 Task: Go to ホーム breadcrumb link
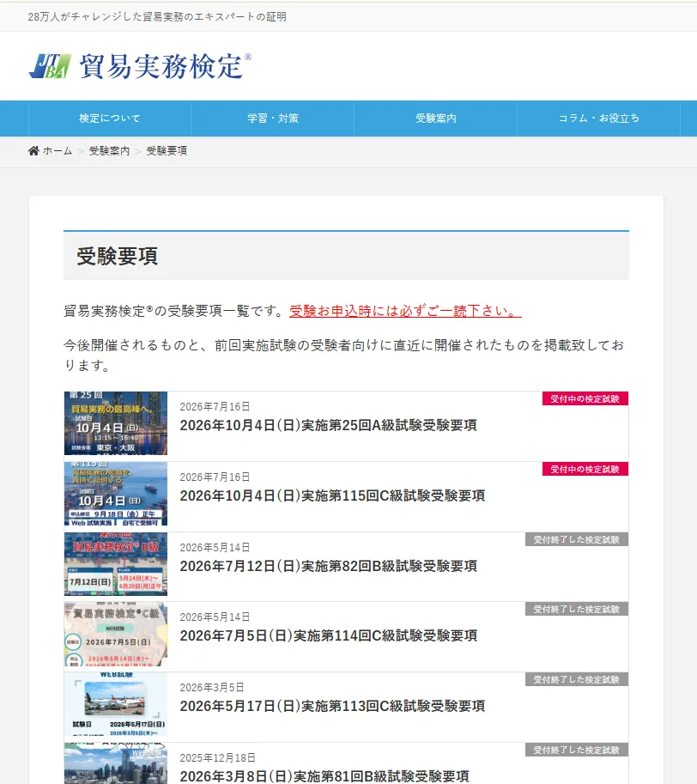[x=58, y=151]
